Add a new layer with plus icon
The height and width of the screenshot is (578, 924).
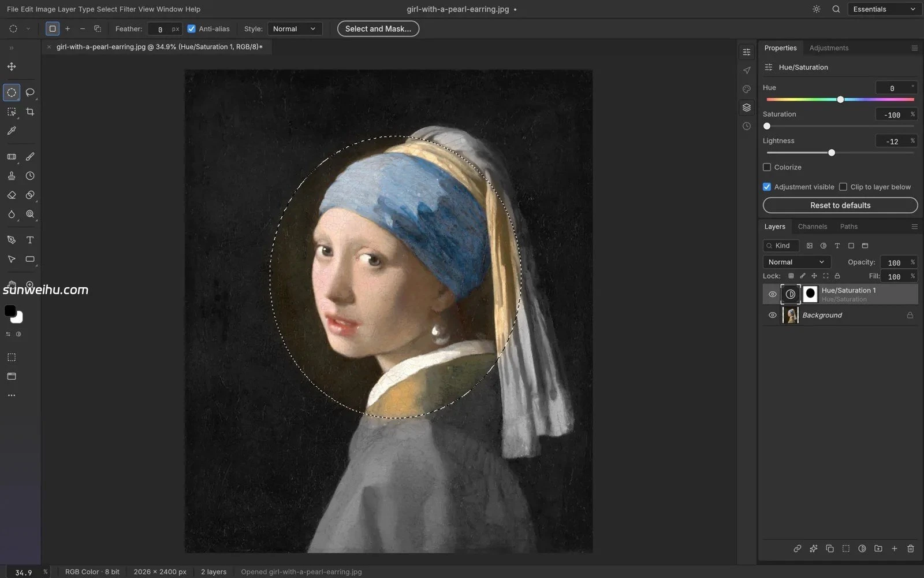click(x=894, y=549)
